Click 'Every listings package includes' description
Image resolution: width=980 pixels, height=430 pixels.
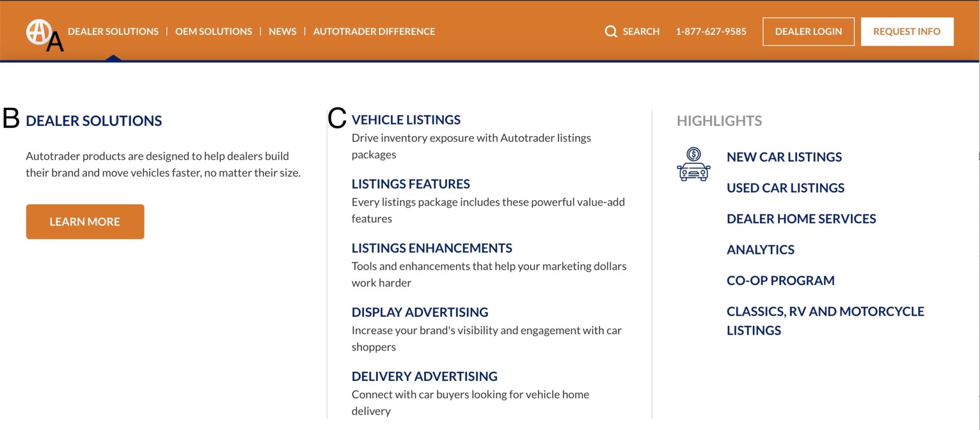pos(488,210)
